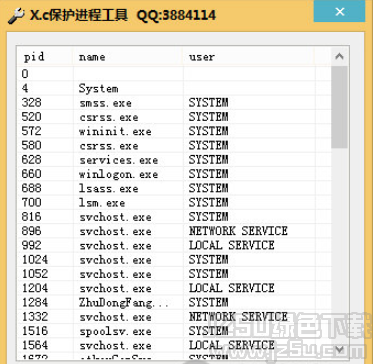Click LOCAL SERVICE user of pid 1204
The height and width of the screenshot is (364, 373).
coord(232,288)
